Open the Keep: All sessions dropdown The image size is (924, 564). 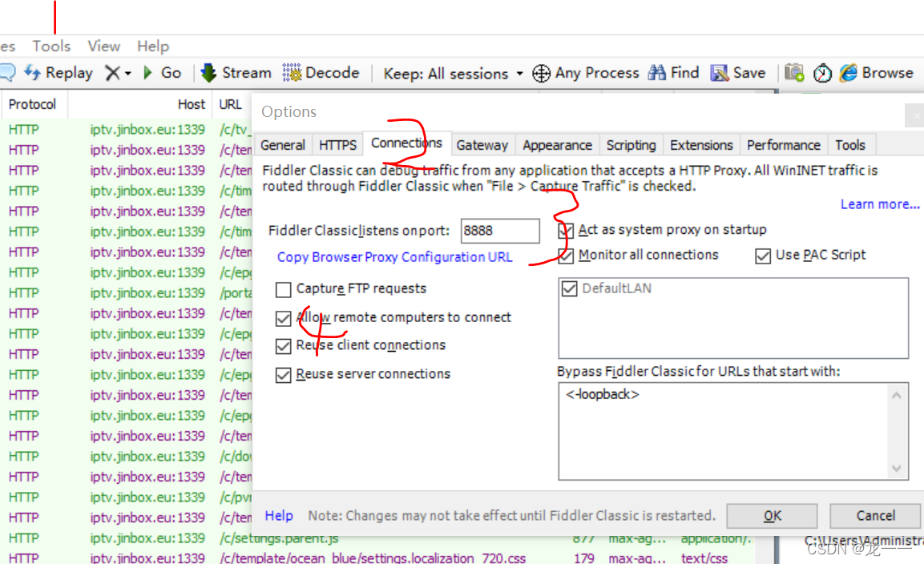[453, 74]
